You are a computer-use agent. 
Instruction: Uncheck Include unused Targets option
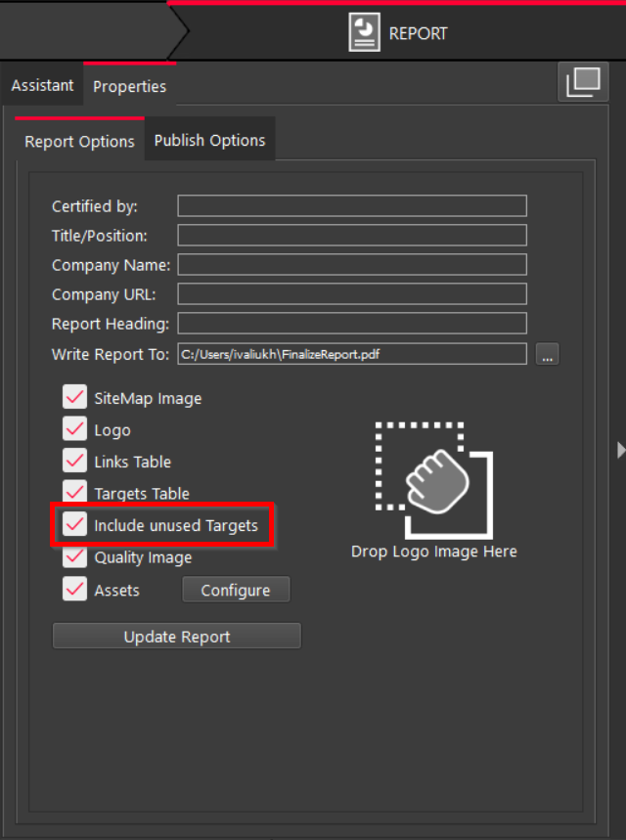click(74, 525)
